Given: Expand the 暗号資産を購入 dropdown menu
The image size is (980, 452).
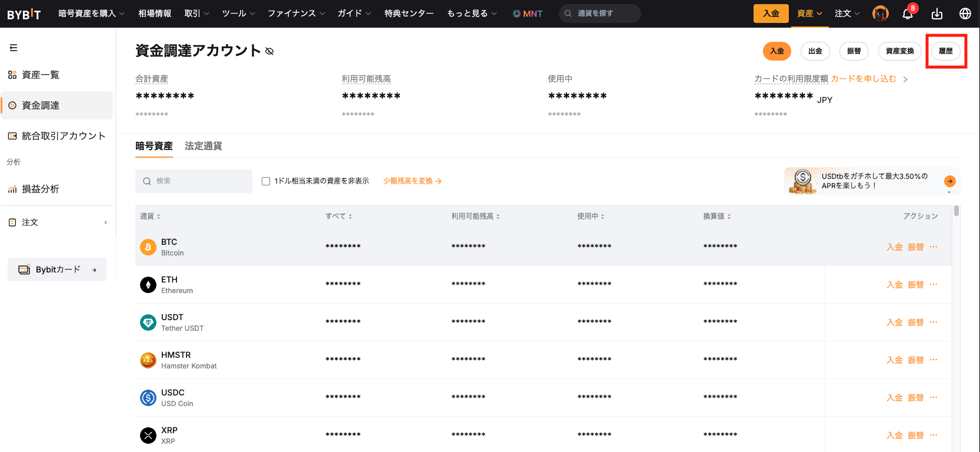Looking at the screenshot, I should point(91,14).
